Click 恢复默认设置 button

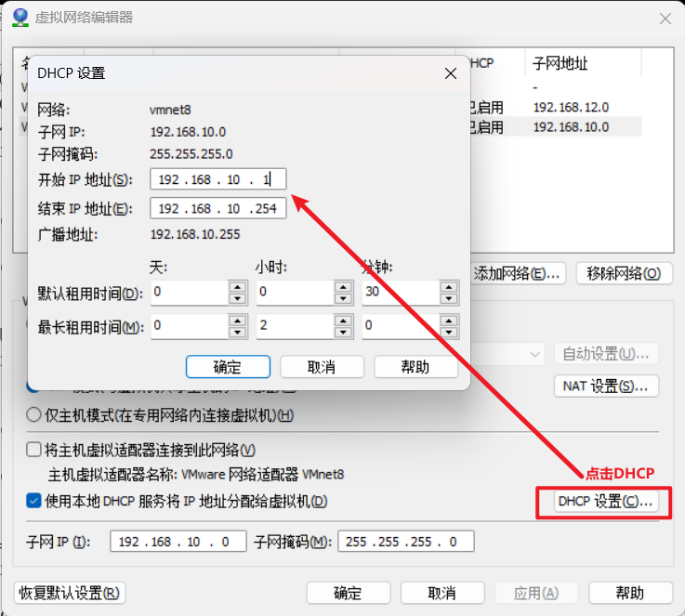[71, 593]
